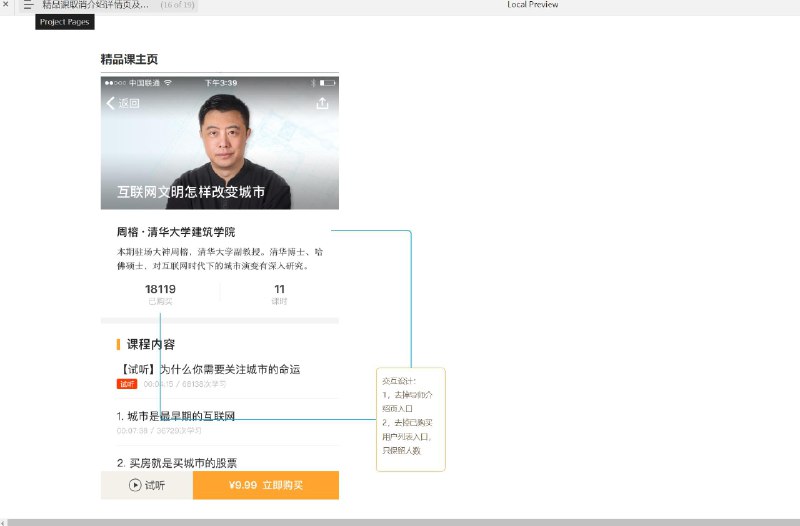
Task: Click the horizontal scrollbar at the bottom
Action: pos(403,522)
